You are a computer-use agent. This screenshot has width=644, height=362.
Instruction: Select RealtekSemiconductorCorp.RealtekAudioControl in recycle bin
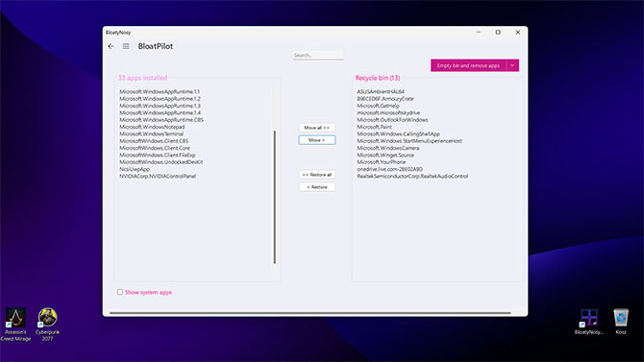tap(412, 176)
